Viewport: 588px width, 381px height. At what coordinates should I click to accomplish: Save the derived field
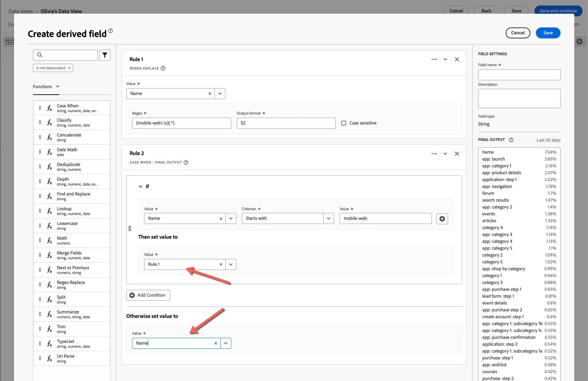[x=548, y=33]
